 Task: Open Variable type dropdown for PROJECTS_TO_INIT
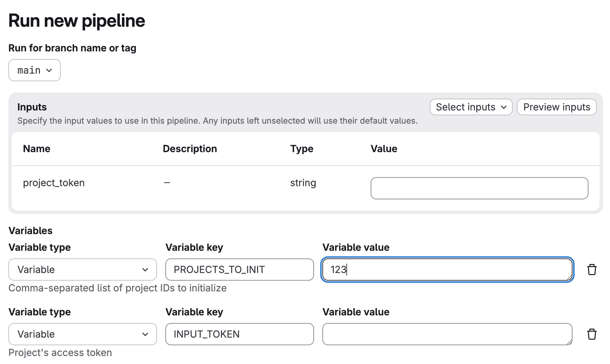point(83,270)
